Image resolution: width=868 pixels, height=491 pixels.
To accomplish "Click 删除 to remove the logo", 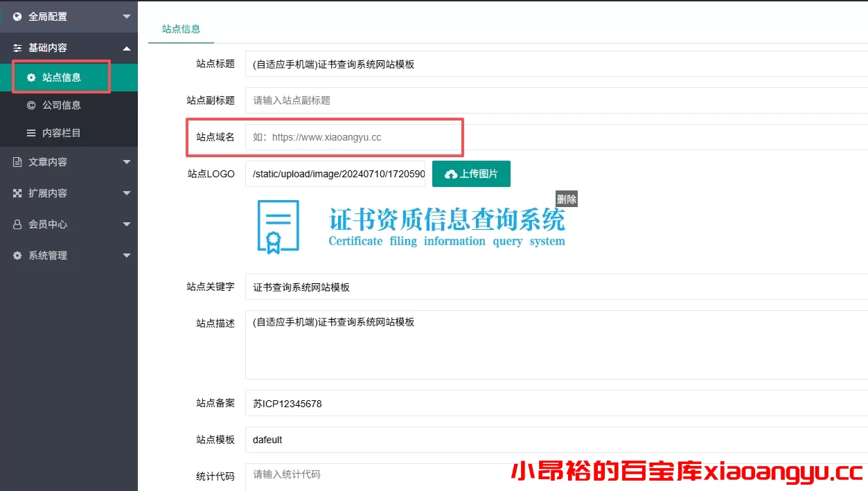I will (x=567, y=199).
